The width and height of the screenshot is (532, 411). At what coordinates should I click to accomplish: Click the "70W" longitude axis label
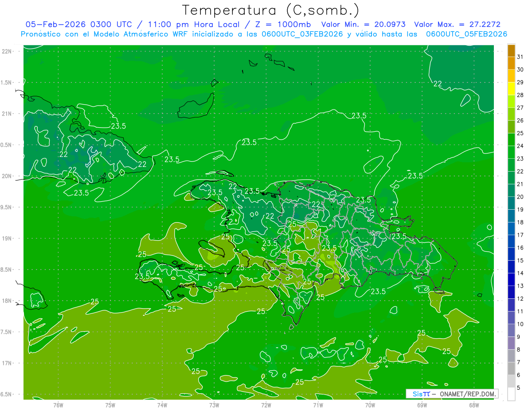click(x=370, y=405)
